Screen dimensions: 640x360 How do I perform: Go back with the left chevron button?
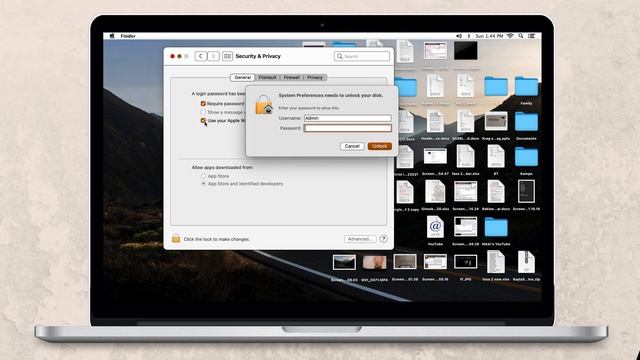coord(200,56)
